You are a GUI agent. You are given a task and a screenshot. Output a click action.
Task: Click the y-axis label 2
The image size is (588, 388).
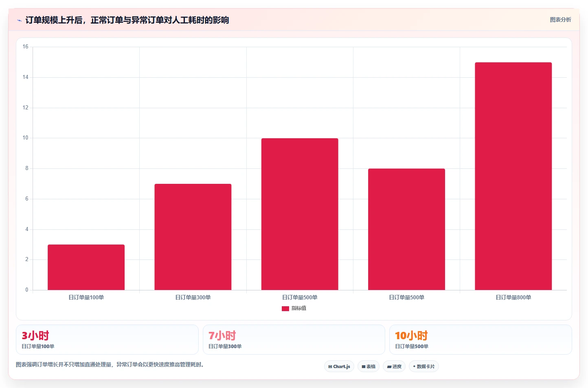click(27, 259)
